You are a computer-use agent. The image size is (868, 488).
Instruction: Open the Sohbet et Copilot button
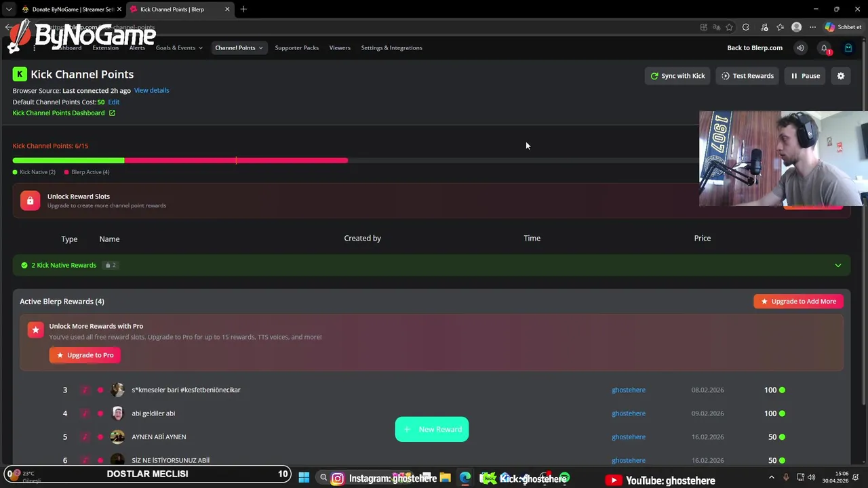tap(844, 27)
